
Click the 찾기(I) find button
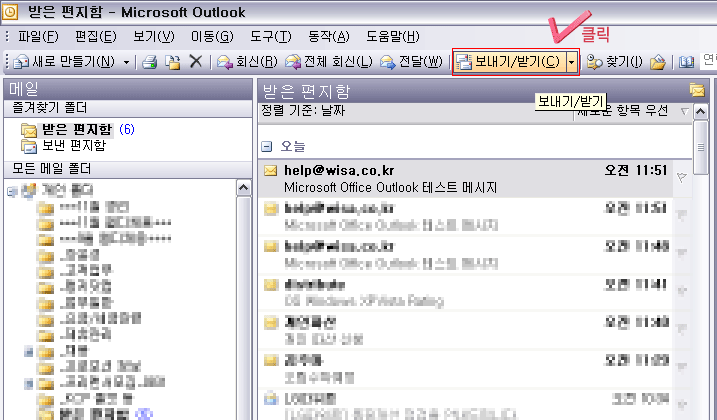click(x=614, y=62)
